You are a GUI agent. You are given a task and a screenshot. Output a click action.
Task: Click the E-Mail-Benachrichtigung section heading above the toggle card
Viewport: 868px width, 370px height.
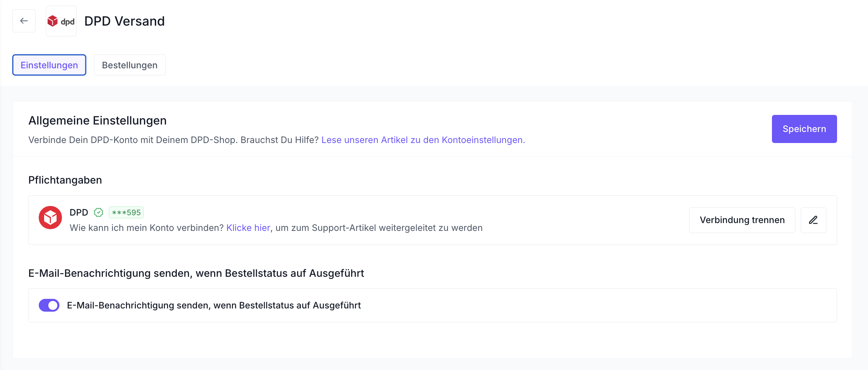[196, 273]
